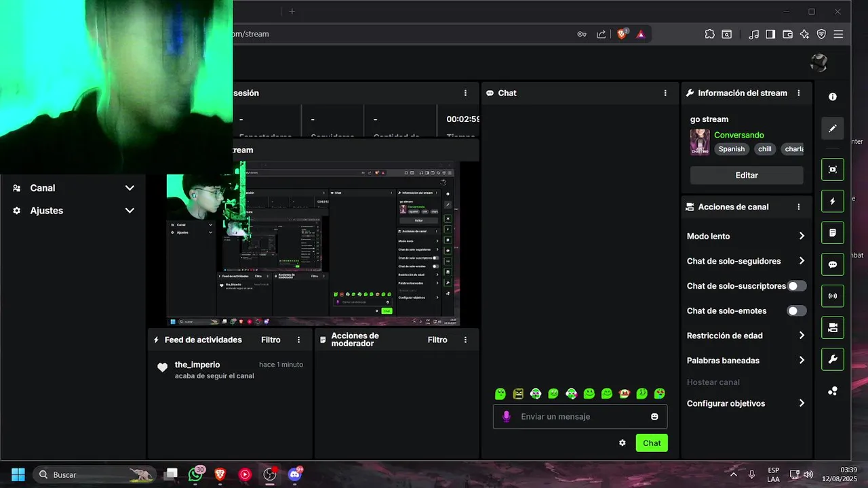
Task: Open volume control in system tray
Action: pos(808,474)
